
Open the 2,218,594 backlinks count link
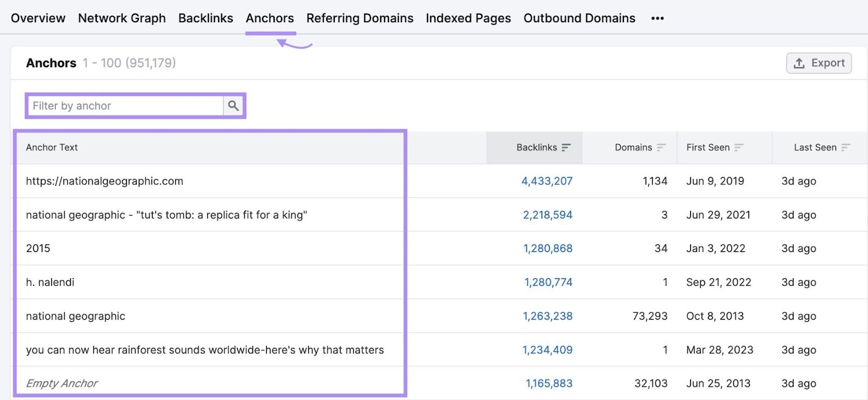pyautogui.click(x=547, y=215)
